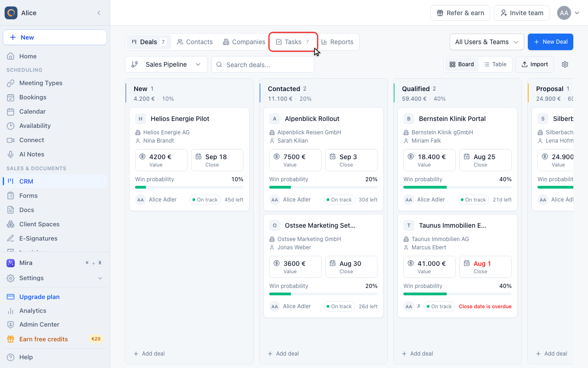Switch to the Tasks tab
Screen dimensions: 588x368
tap(293, 42)
